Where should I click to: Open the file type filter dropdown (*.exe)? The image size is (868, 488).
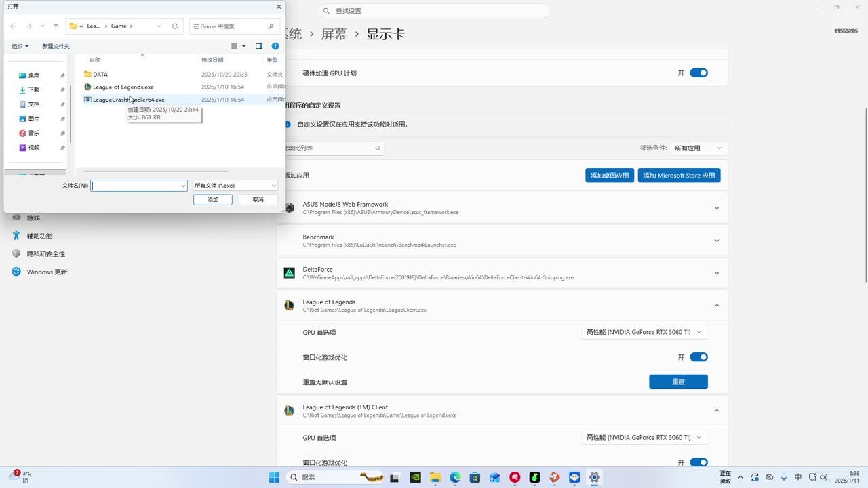point(235,186)
